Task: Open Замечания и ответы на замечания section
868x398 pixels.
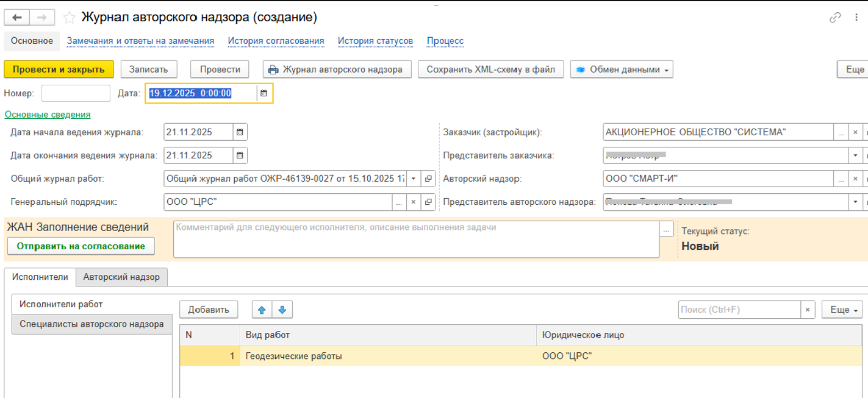Action: (140, 41)
